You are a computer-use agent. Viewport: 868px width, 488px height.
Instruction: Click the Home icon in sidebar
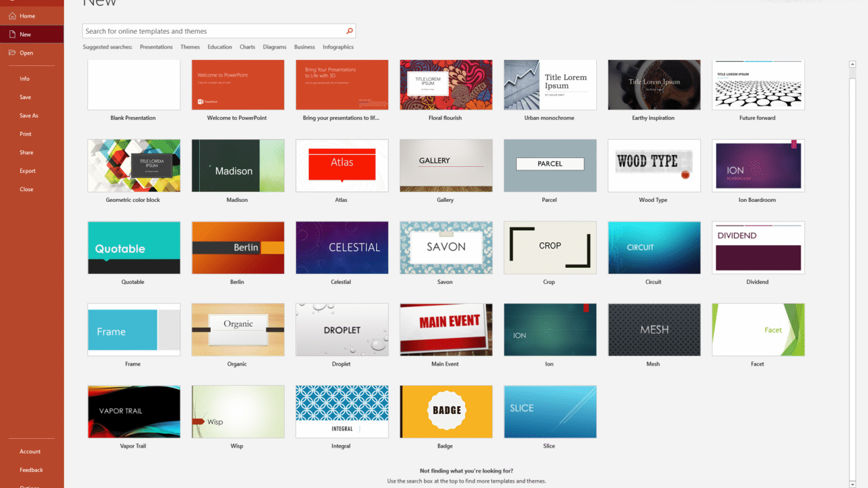[12, 15]
